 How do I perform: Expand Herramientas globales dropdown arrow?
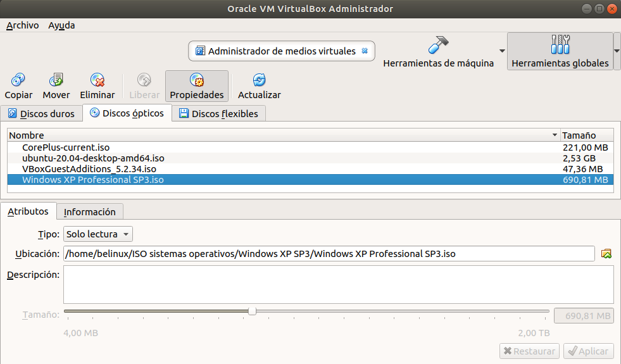pos(617,51)
